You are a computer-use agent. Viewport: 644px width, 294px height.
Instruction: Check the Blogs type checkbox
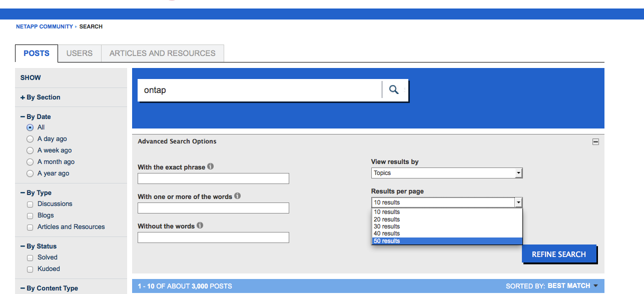[x=30, y=215]
